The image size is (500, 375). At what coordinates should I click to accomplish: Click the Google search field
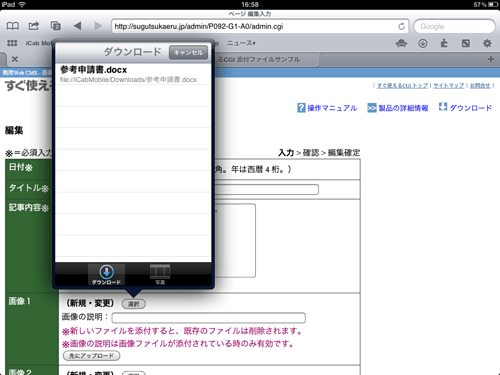[x=454, y=26]
